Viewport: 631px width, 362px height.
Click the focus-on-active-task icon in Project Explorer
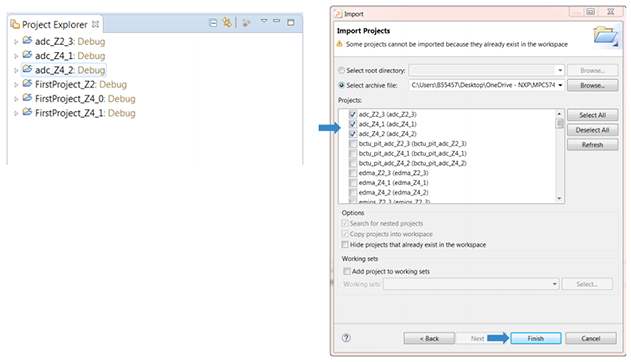[246, 23]
